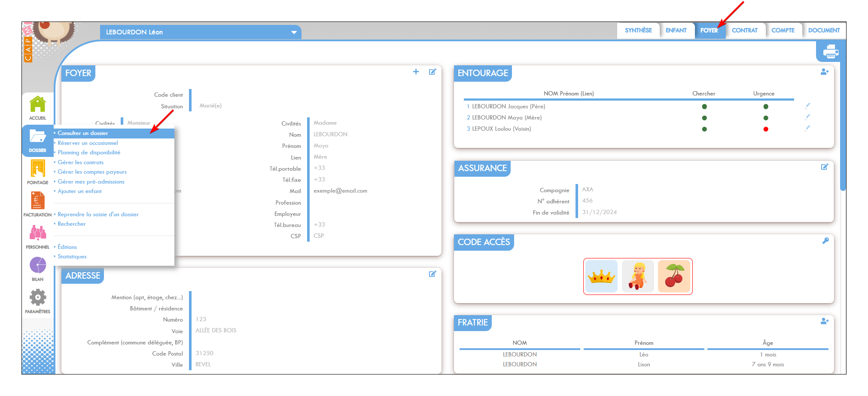
Task: Open the Accueil home icon
Action: click(x=38, y=104)
